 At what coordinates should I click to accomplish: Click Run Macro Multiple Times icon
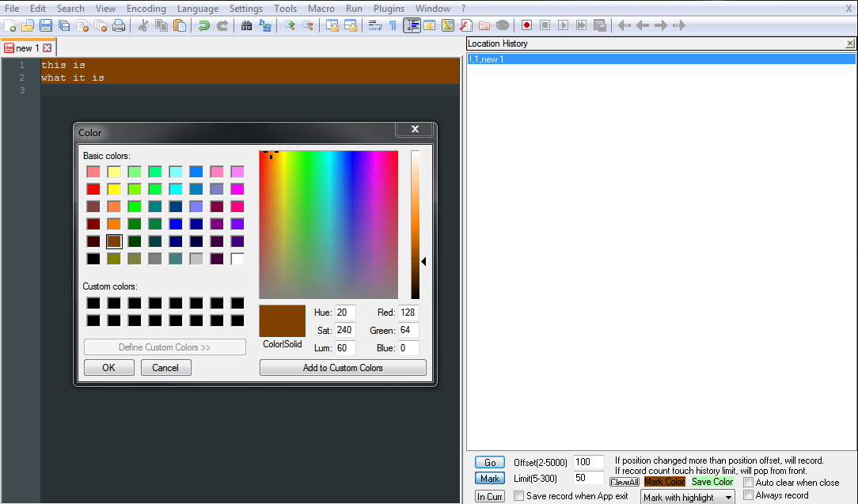click(x=581, y=25)
